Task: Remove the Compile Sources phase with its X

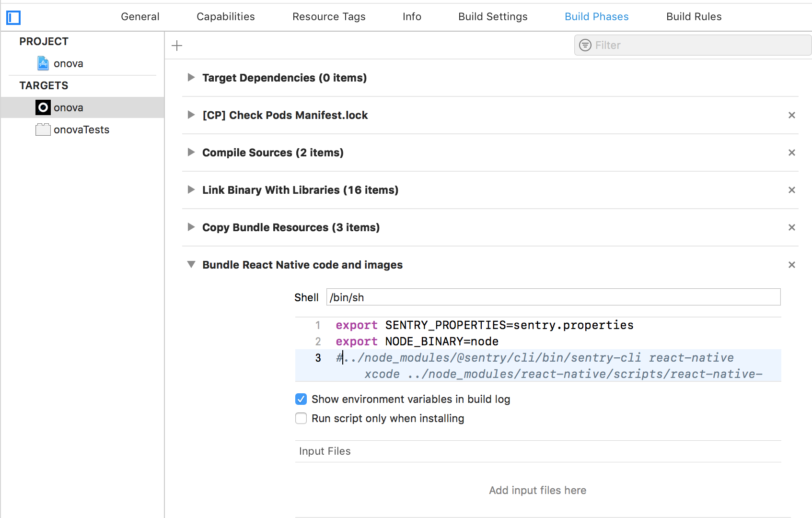Action: 791,153
